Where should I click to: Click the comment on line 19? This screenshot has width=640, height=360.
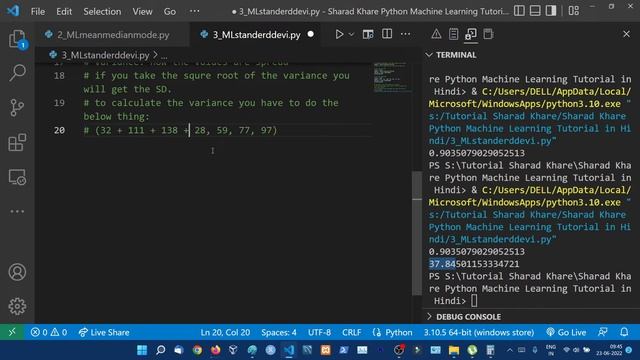(x=211, y=109)
